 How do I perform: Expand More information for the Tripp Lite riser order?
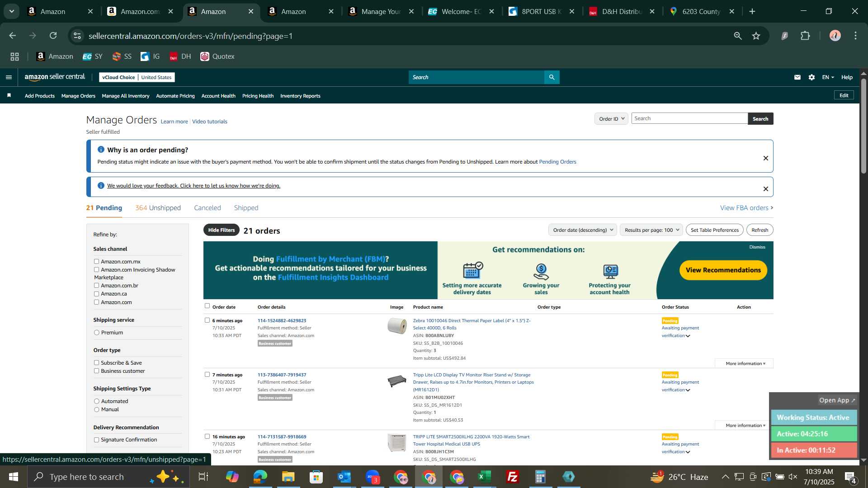pos(744,425)
